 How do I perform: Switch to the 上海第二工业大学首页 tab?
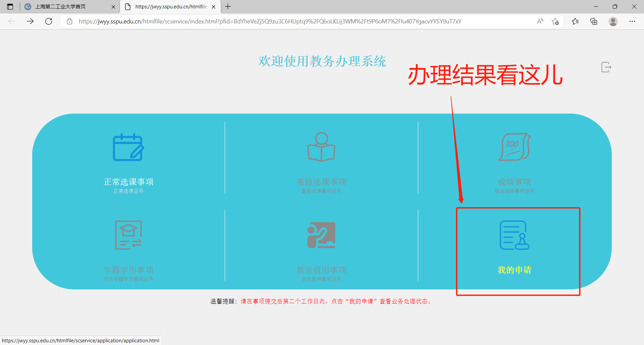point(60,7)
